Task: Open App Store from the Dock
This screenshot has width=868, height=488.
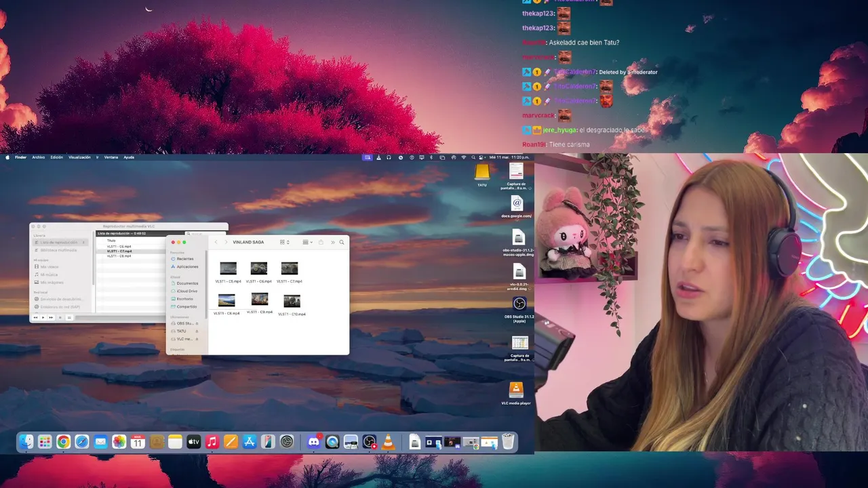Action: coord(249,442)
